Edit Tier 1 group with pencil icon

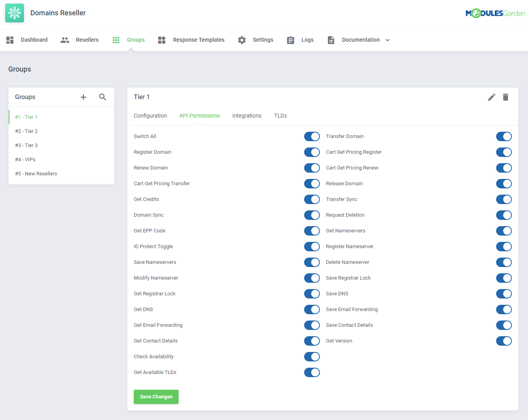pos(492,97)
